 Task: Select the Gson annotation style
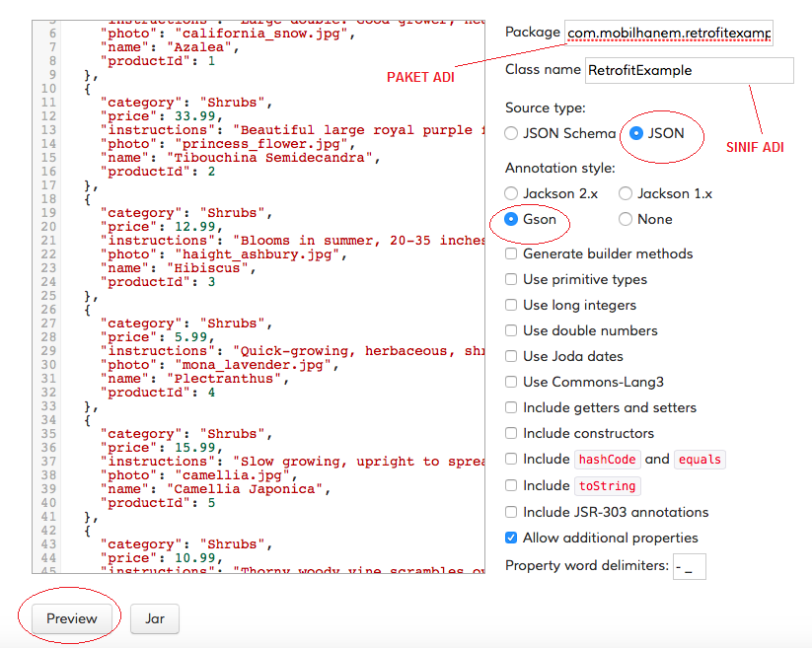click(511, 219)
